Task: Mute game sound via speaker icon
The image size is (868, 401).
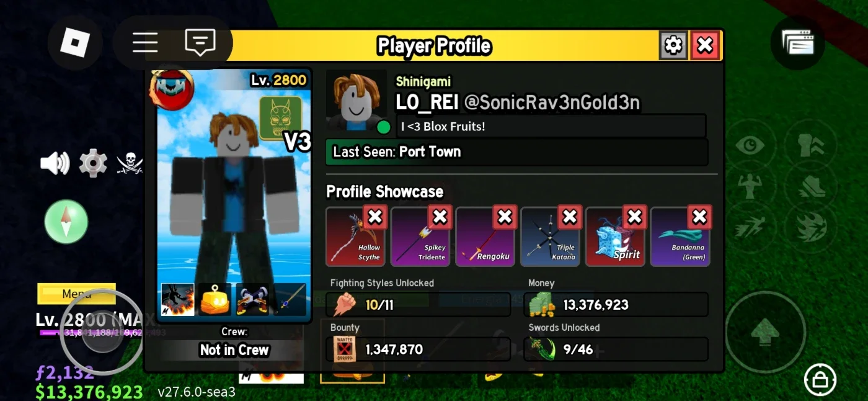Action: pos(55,163)
